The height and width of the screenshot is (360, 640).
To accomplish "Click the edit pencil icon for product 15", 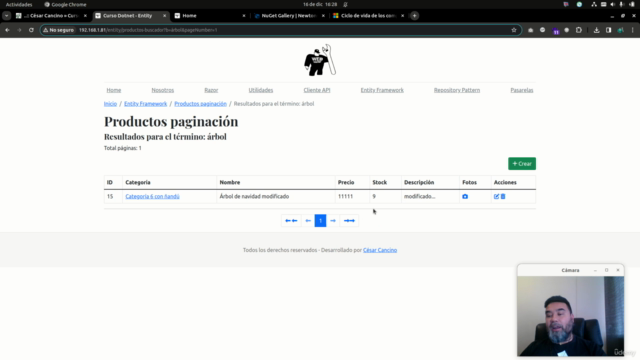I will coord(496,196).
